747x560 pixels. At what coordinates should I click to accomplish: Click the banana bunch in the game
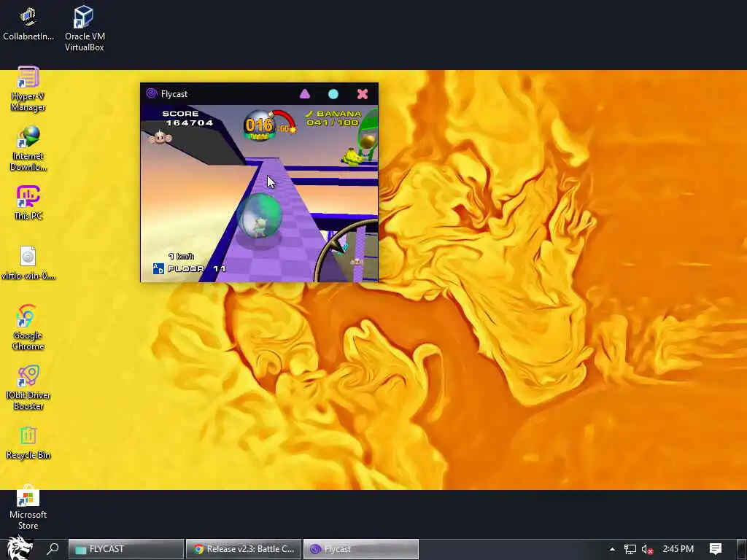pyautogui.click(x=352, y=157)
